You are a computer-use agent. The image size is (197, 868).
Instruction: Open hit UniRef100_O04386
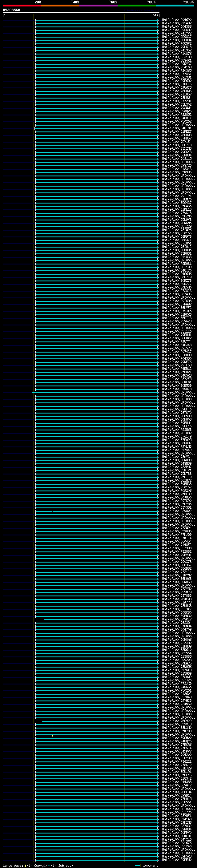(x=176, y=26)
